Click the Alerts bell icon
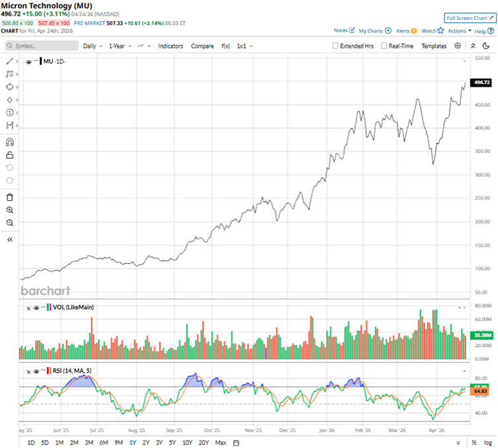 [x=413, y=31]
